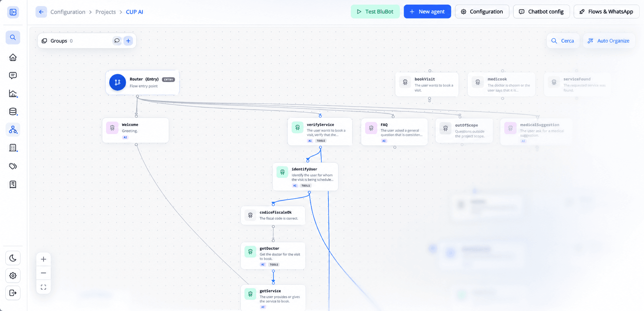Open Chatbot config
The width and height of the screenshot is (644, 311).
click(x=541, y=11)
